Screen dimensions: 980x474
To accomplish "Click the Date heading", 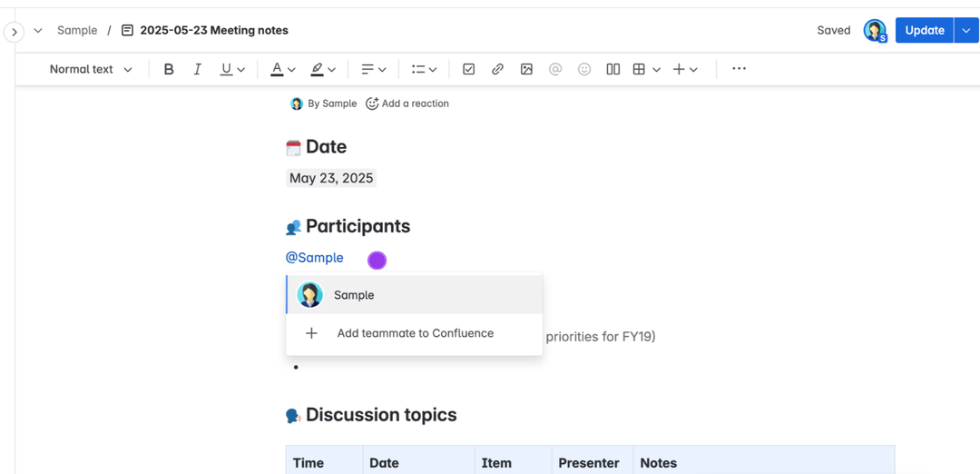I will coord(327,147).
